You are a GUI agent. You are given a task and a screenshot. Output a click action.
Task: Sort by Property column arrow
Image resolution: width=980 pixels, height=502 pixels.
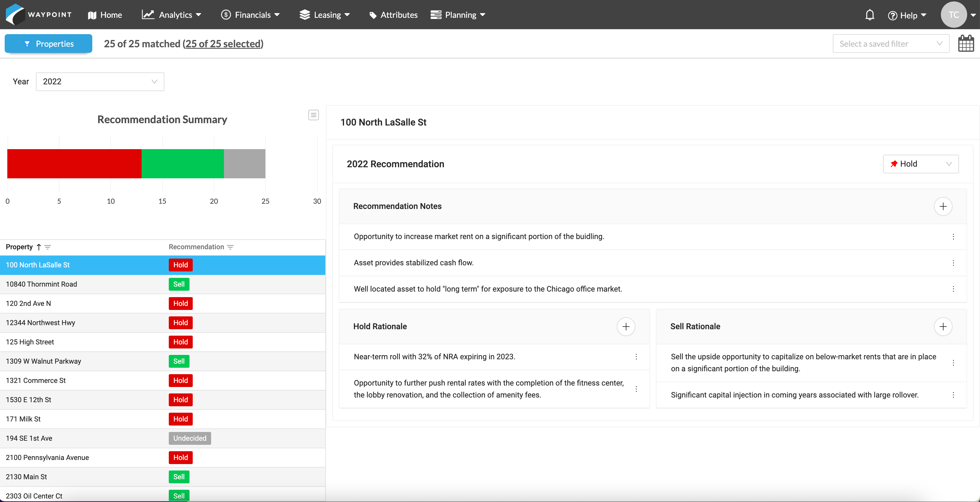39,247
